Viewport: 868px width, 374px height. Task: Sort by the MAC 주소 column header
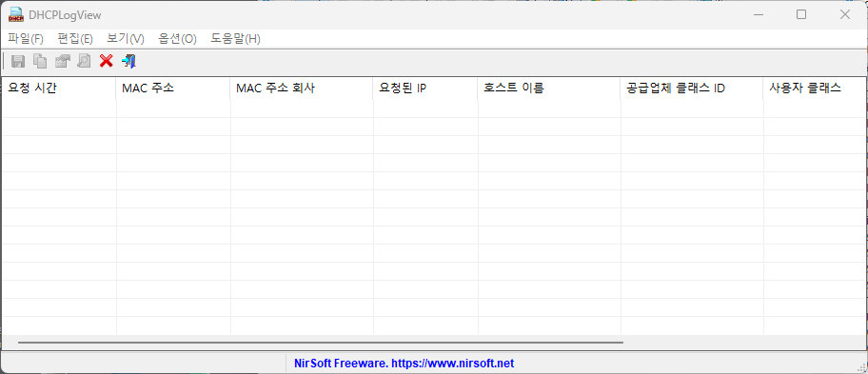[172, 89]
